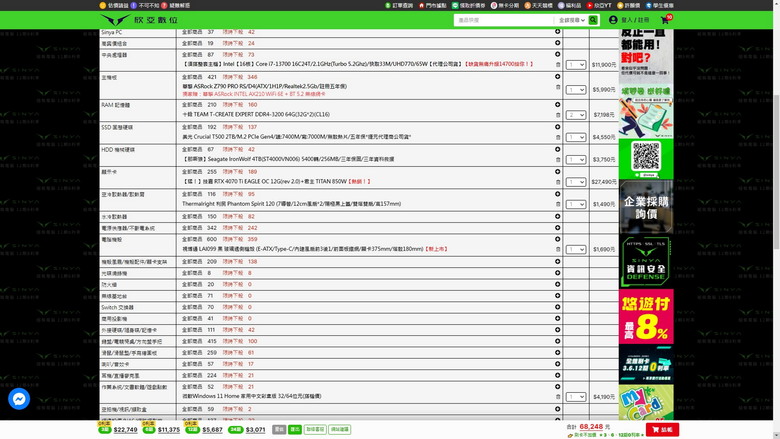Image resolution: width=780 pixels, height=439 pixels.
Task: Click the user account icon in header
Action: pos(613,20)
